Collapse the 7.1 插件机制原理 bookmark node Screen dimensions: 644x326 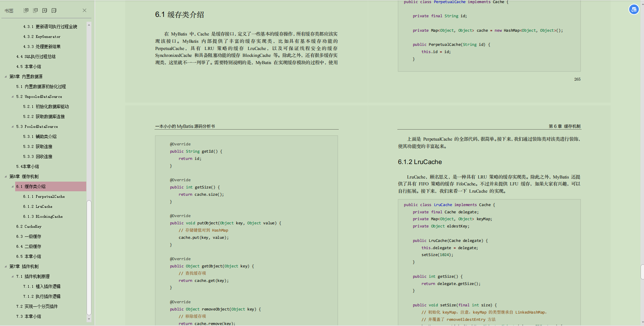[x=12, y=276]
